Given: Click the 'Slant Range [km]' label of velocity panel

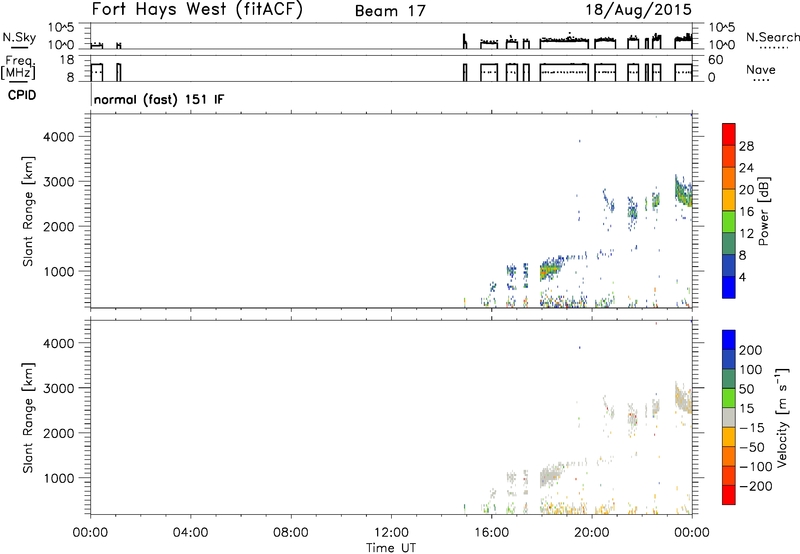Looking at the screenshot, I should point(28,418).
